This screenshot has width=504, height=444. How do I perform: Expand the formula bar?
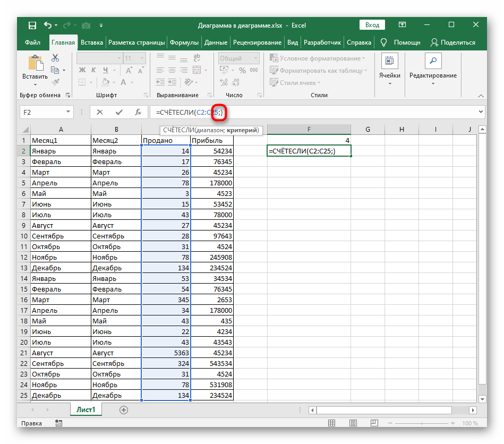481,112
